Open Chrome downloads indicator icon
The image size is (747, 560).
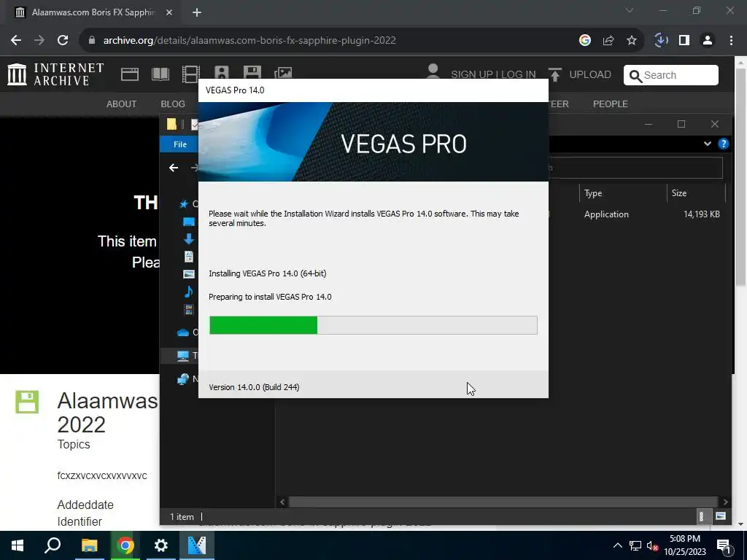[661, 41]
